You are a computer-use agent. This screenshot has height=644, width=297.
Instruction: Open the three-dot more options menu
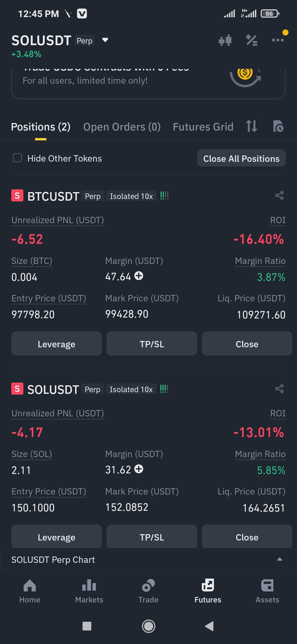pos(278,40)
